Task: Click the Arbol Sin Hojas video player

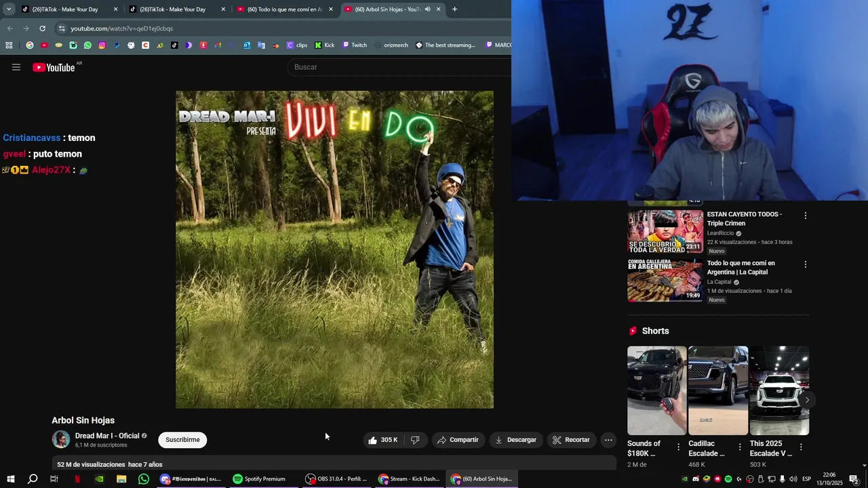Action: tap(334, 249)
